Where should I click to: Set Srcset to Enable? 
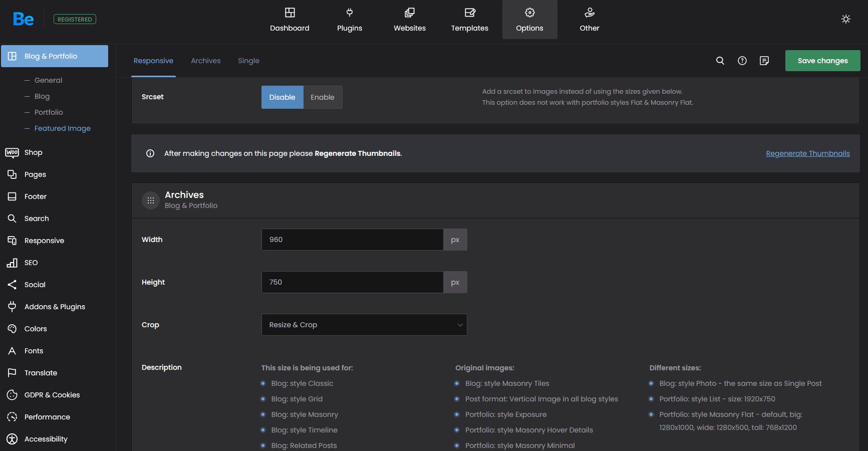(323, 97)
